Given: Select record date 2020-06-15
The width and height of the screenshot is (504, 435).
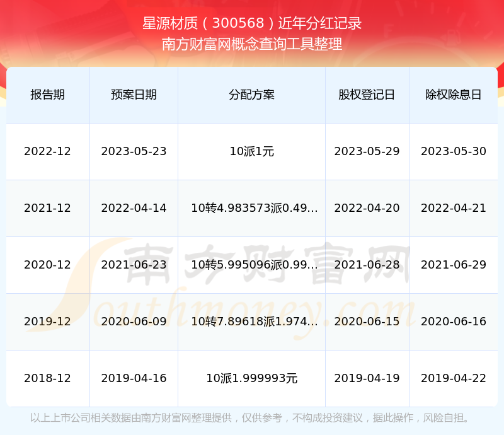Looking at the screenshot, I should (367, 321).
